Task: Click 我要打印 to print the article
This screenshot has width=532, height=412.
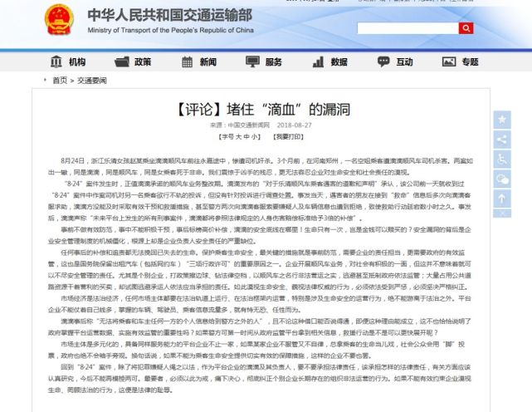Action: click(x=288, y=135)
